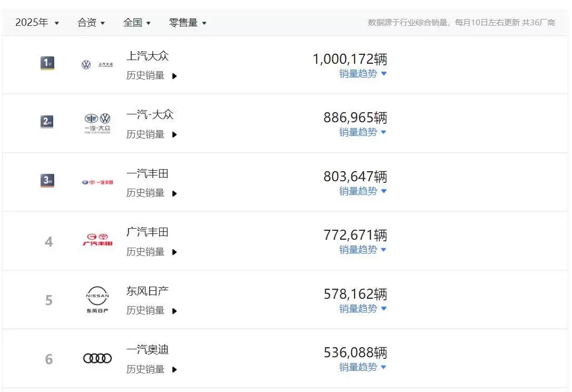Open the 2025年 year dropdown

pos(37,23)
